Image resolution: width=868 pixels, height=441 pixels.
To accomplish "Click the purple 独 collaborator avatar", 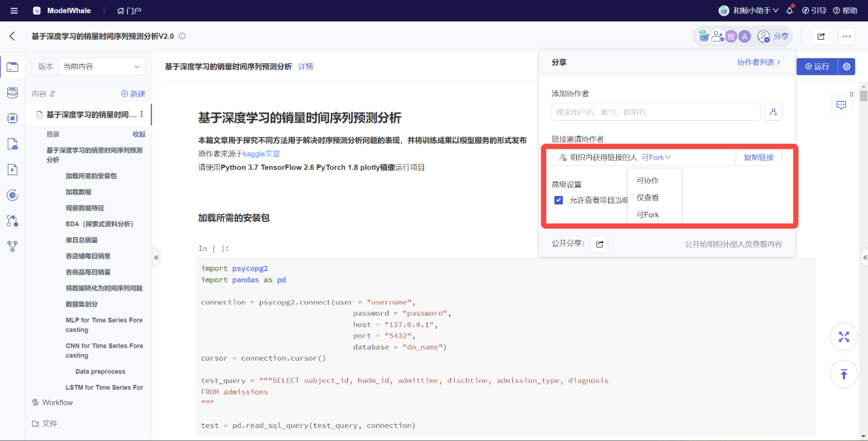I will point(731,37).
